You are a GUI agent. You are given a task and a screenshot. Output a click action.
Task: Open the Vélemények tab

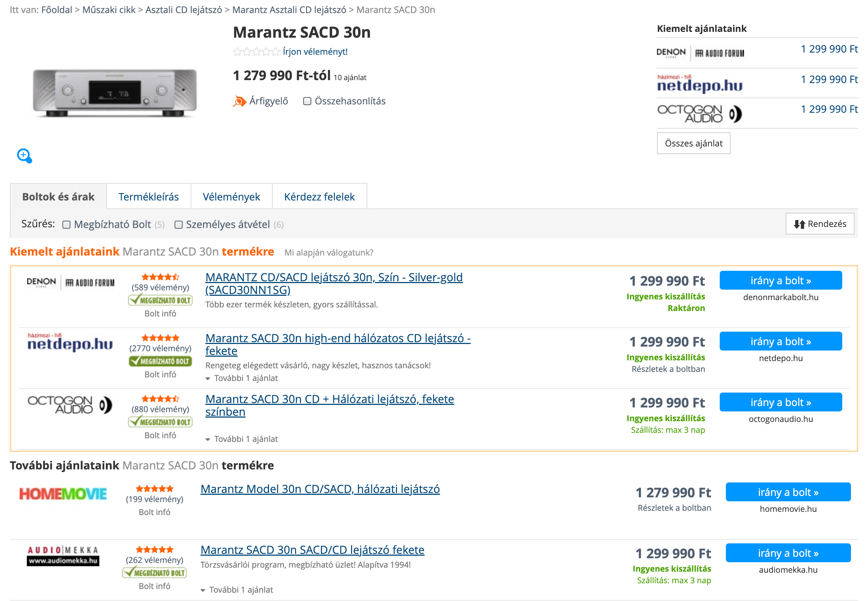click(231, 196)
